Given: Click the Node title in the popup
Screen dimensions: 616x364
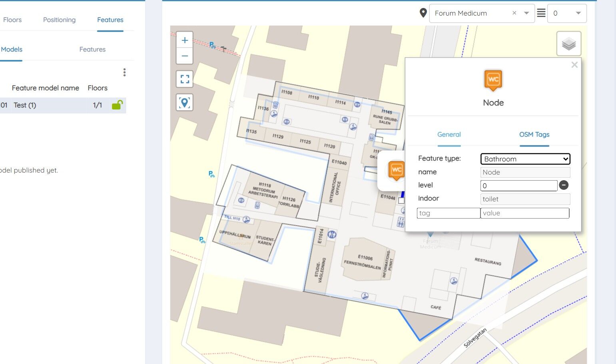Looking at the screenshot, I should (x=493, y=103).
